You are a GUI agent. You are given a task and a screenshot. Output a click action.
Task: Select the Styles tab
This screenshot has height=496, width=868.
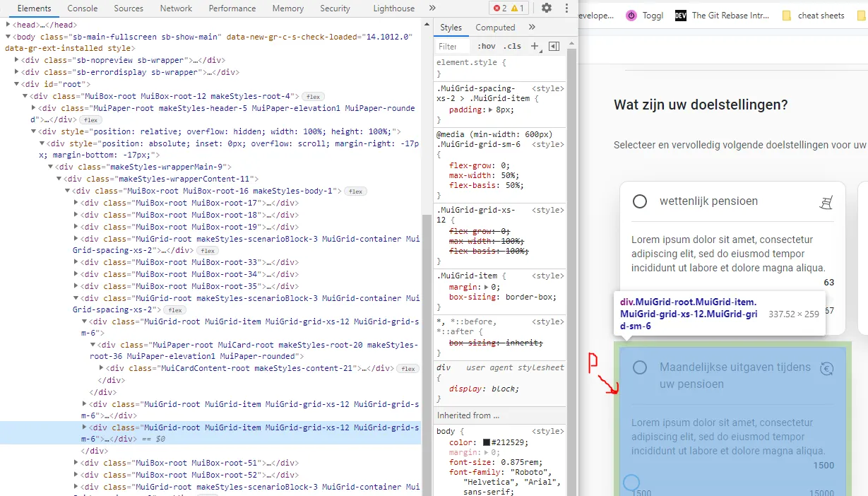[x=451, y=28]
